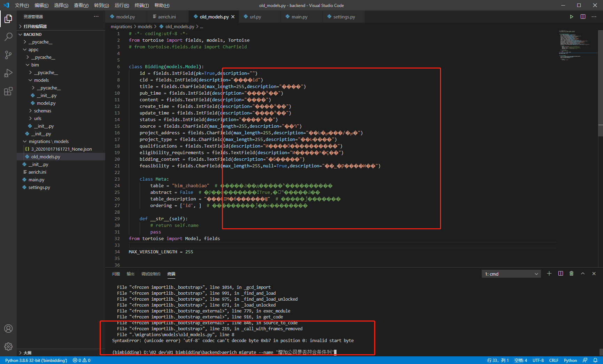The height and width of the screenshot is (364, 603).
Task: Click migrations breadcrumb segment
Action: point(121,26)
